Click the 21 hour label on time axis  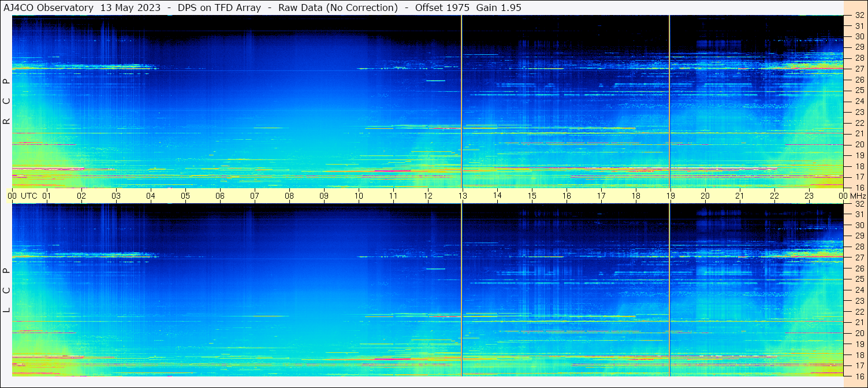pos(740,196)
